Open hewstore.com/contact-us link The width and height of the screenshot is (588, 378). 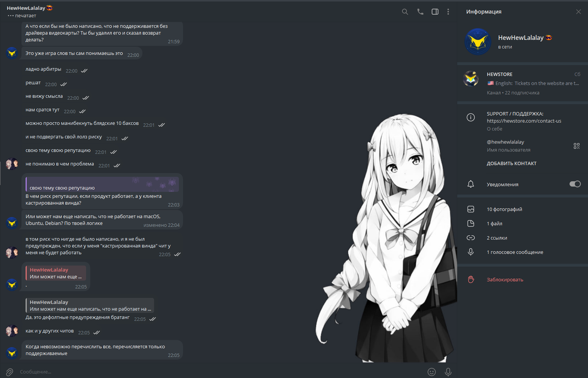(524, 121)
